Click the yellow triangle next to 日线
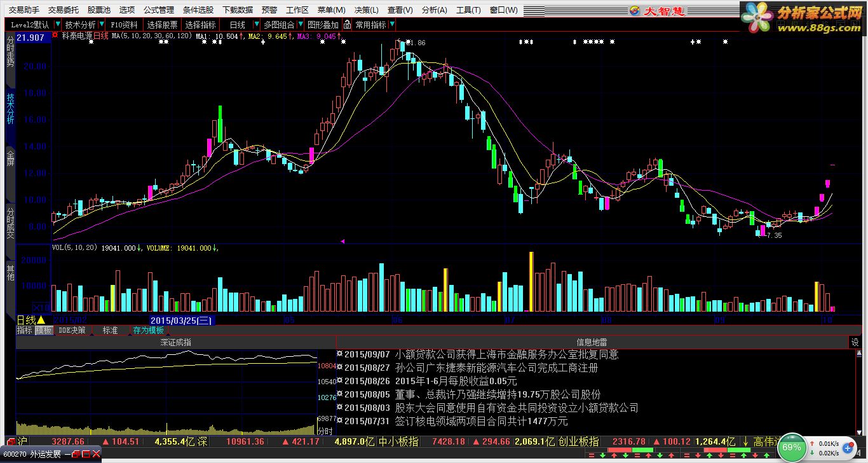868x463 pixels. coord(41,319)
